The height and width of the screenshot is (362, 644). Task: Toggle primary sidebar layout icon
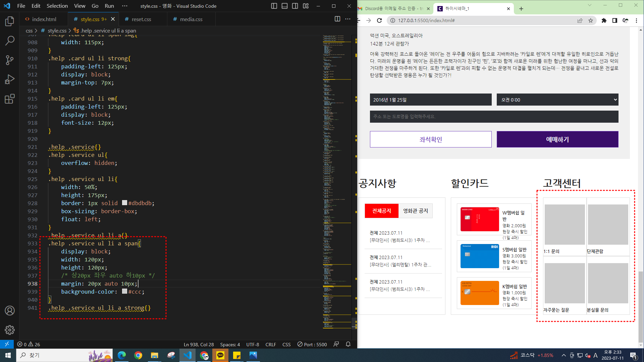pyautogui.click(x=274, y=6)
